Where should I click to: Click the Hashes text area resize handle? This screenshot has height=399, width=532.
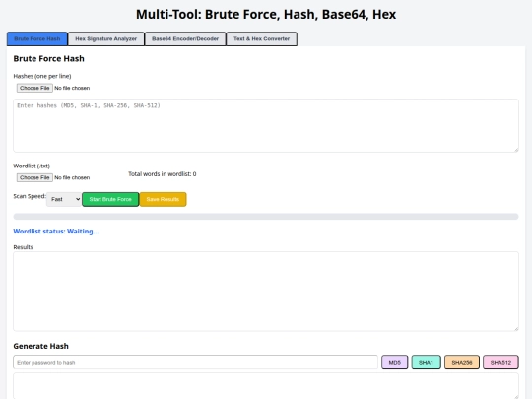[x=516, y=150]
